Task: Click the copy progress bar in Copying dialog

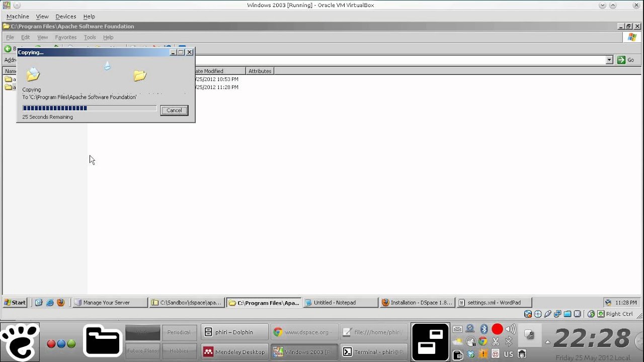Action: point(90,108)
